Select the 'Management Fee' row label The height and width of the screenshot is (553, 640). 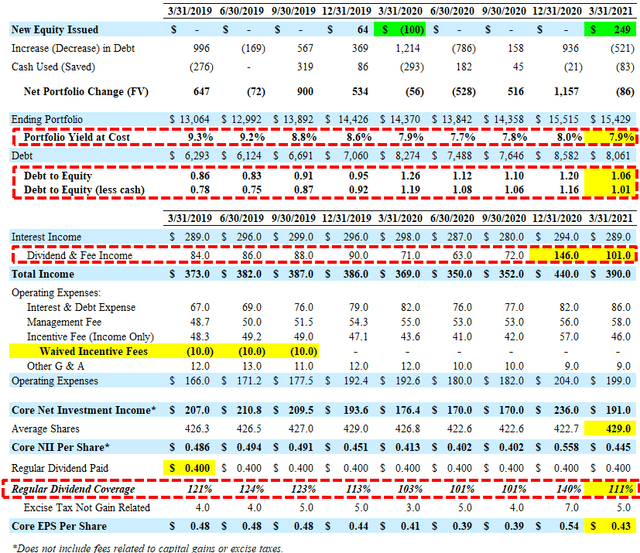[x=64, y=322]
